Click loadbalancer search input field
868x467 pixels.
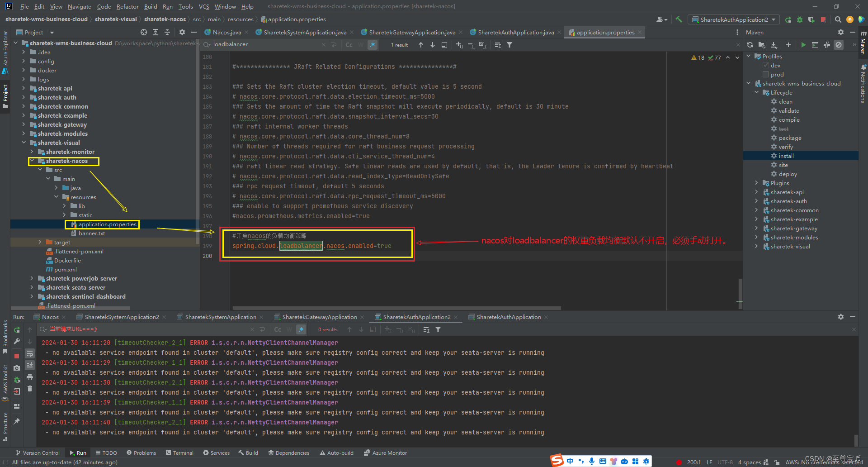pos(267,44)
